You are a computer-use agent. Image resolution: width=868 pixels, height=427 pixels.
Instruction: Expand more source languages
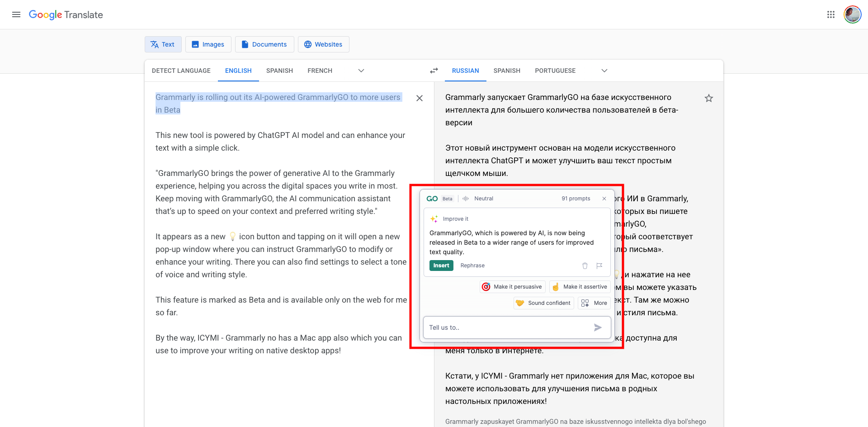click(361, 71)
